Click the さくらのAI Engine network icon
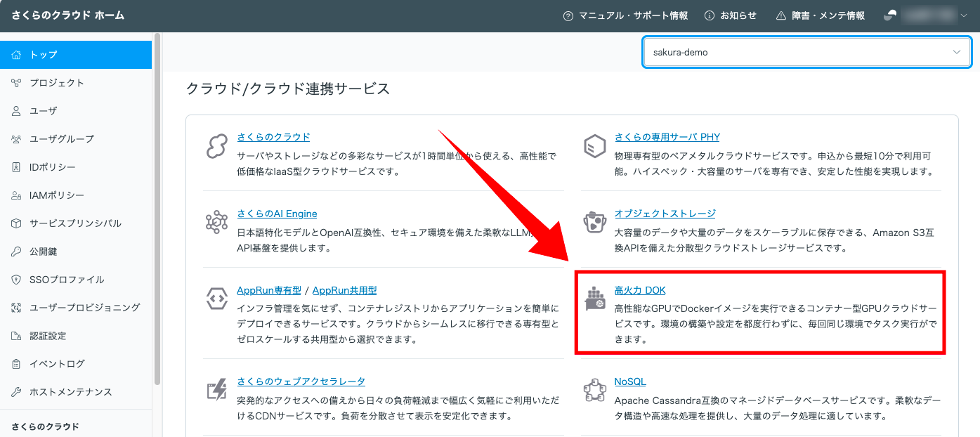The height and width of the screenshot is (437, 980). (216, 223)
